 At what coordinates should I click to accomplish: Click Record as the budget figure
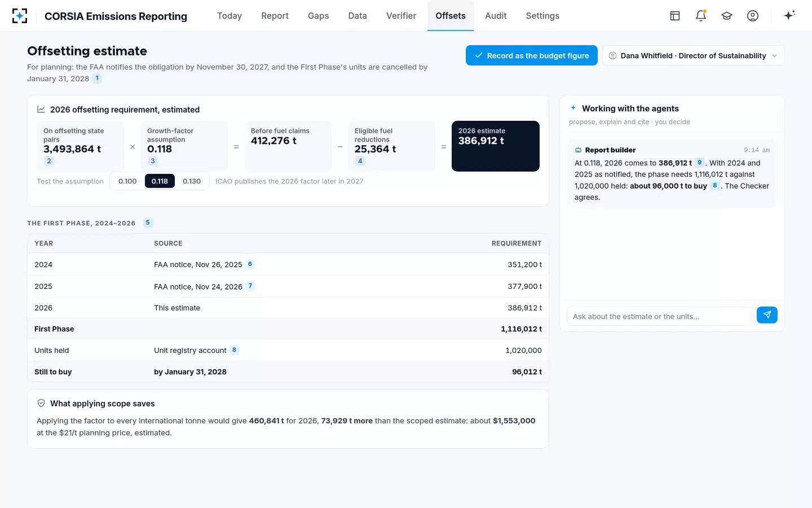pyautogui.click(x=532, y=55)
